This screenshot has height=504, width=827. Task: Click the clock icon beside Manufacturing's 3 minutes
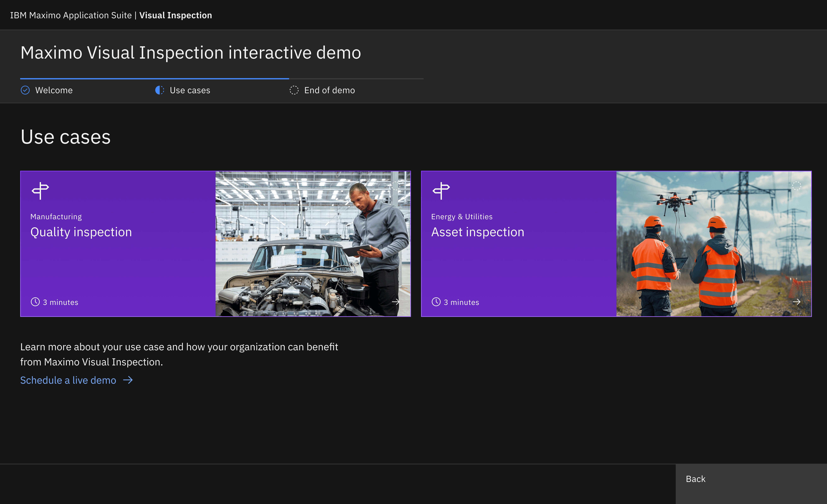(35, 302)
